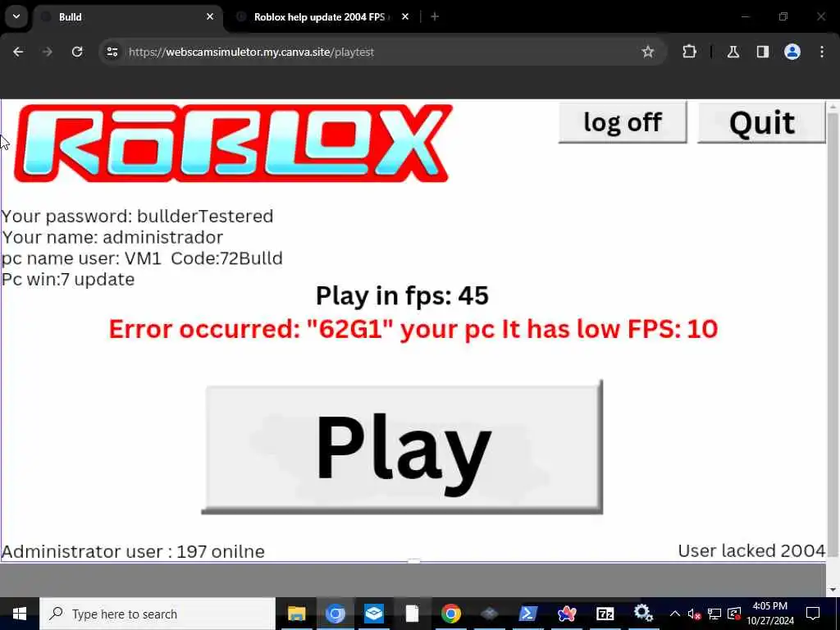This screenshot has width=840, height=630.
Task: Click the big Play button
Action: click(x=402, y=448)
